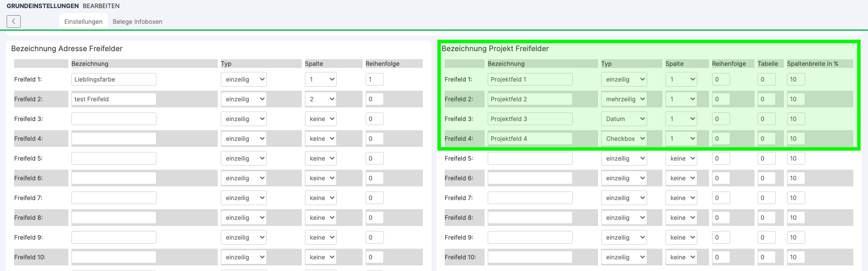Screen dimensions: 868x271
Task: Change the Typ dropdown set to Datum
Action: coord(624,119)
